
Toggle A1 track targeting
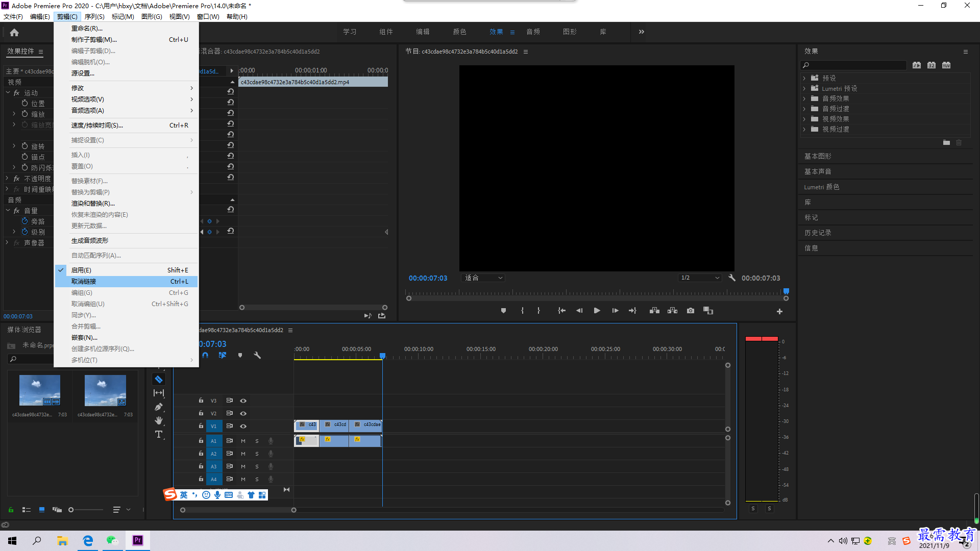(213, 441)
